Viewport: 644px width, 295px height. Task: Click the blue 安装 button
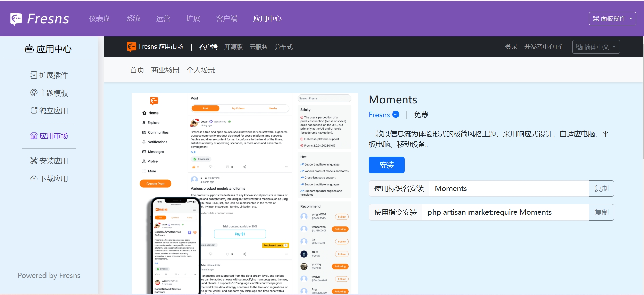(x=386, y=165)
